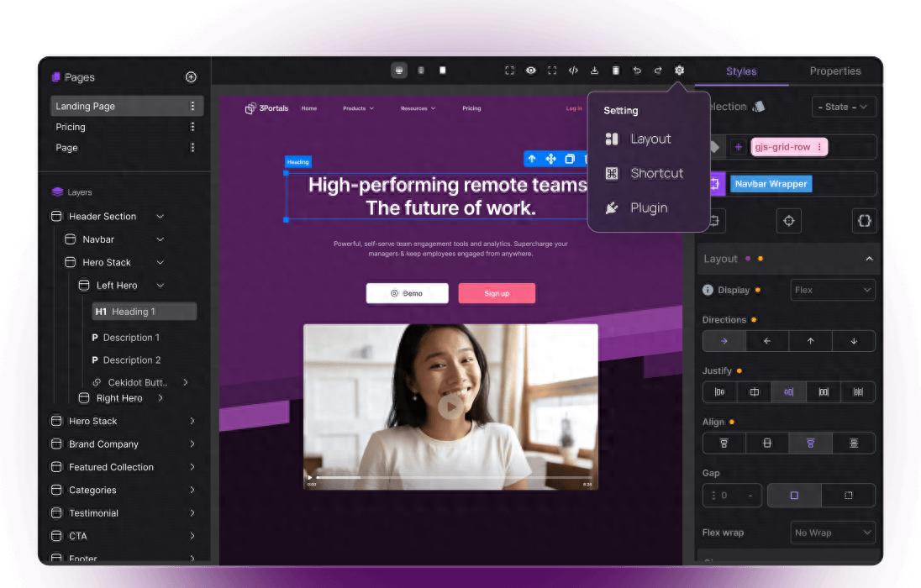
Task: Collapse the Left Hero layer
Action: tap(160, 286)
